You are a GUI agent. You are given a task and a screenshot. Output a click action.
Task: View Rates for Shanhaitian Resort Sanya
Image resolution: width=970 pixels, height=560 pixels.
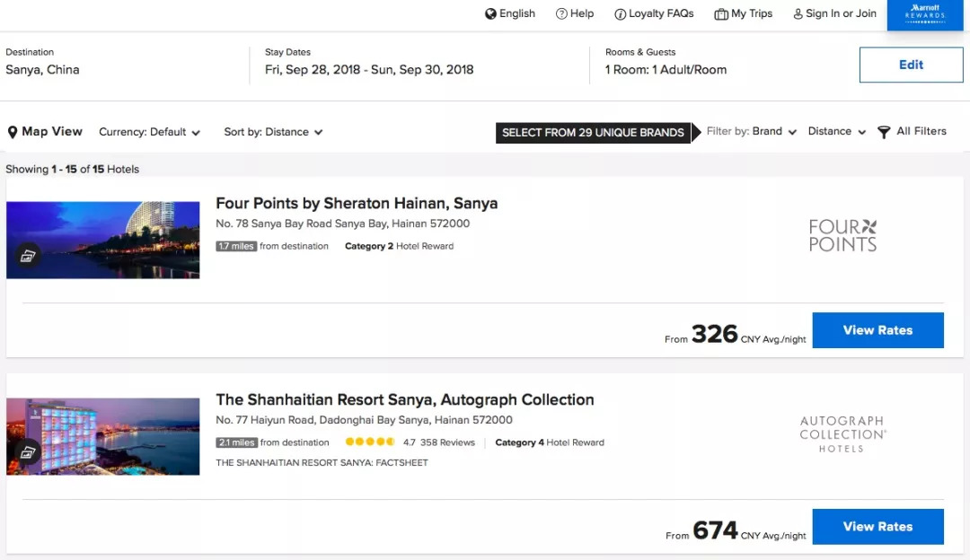(877, 527)
